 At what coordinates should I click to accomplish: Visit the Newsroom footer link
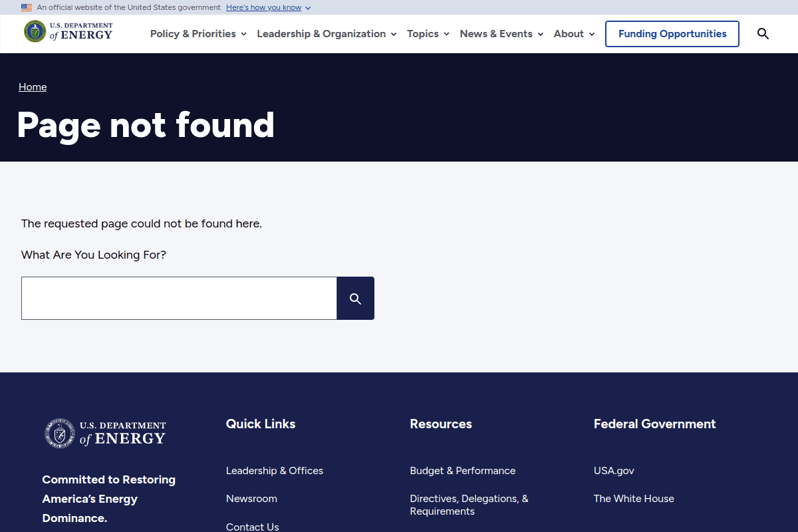coord(251,499)
